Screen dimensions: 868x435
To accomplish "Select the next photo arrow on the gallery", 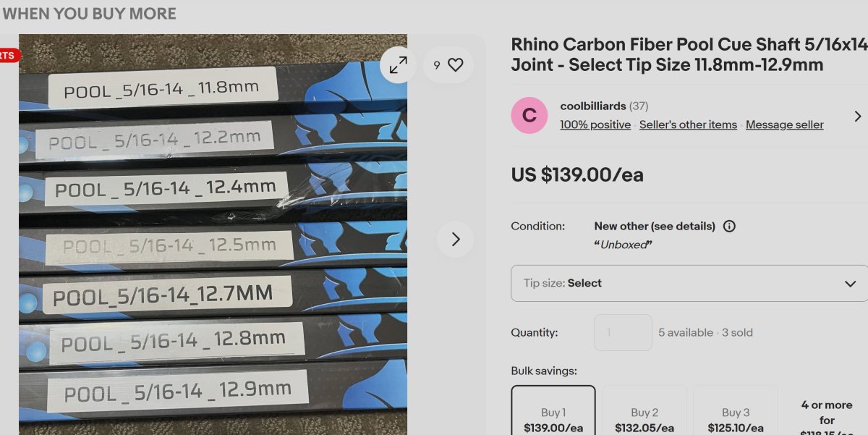I will tap(455, 239).
